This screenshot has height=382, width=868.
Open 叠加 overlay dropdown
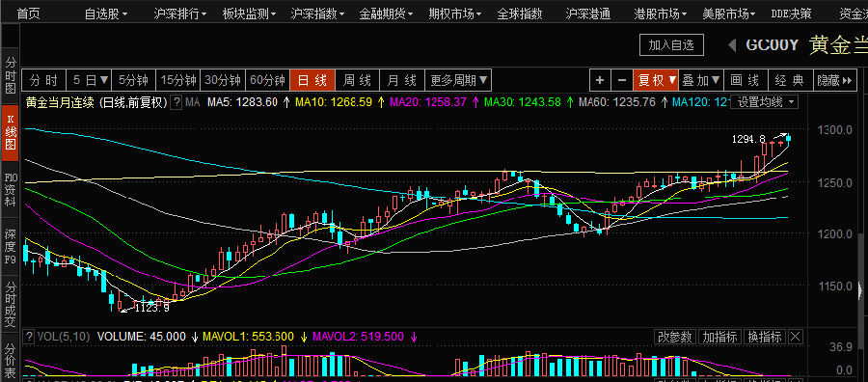click(701, 80)
